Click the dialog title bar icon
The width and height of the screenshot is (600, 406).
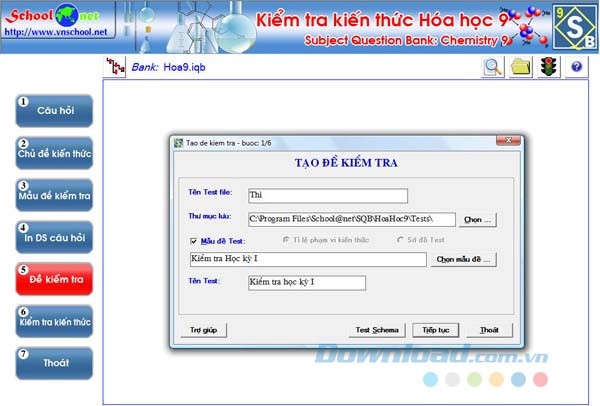pyautogui.click(x=178, y=143)
